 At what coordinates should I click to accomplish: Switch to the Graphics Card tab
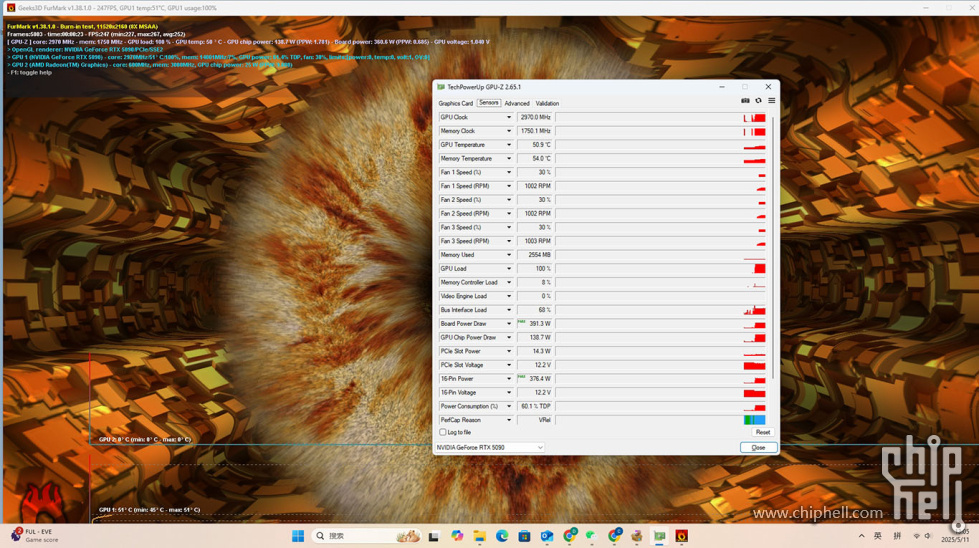(456, 104)
